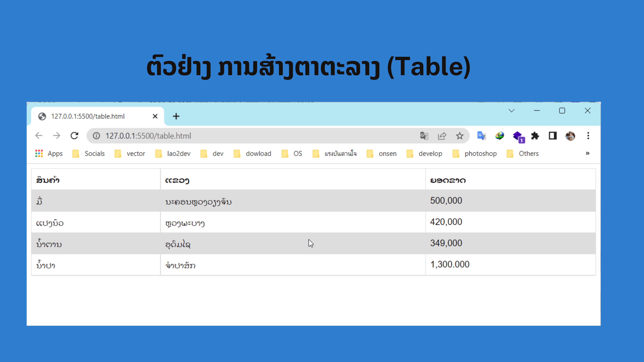
Task: Open the Chrome three-dot menu
Action: pyautogui.click(x=588, y=136)
